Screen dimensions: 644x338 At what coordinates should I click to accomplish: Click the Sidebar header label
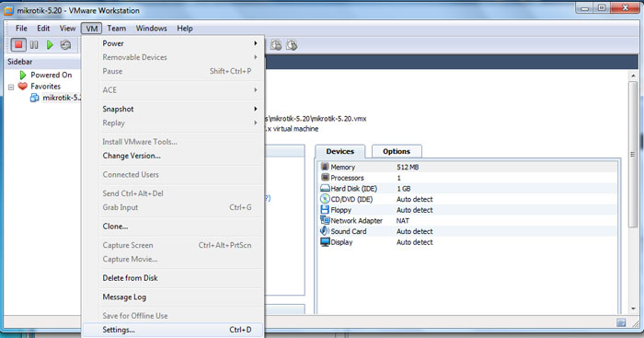point(19,62)
